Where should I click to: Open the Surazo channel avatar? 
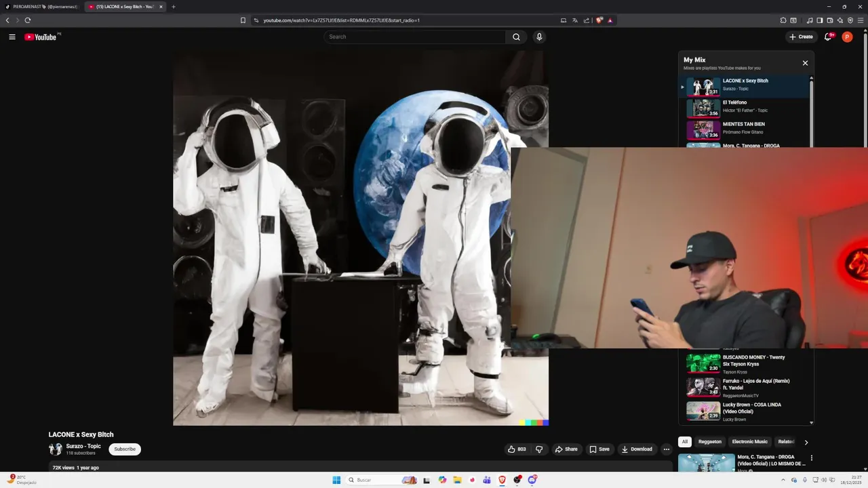[56, 449]
